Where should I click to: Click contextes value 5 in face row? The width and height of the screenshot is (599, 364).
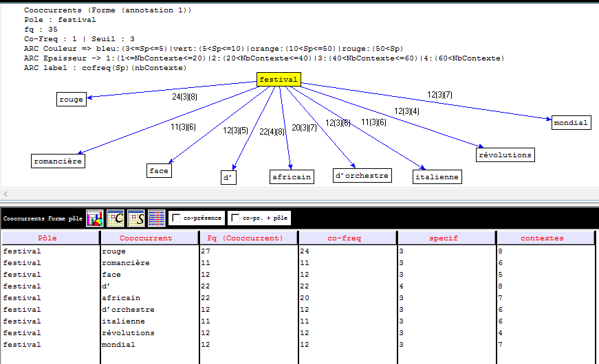click(501, 275)
